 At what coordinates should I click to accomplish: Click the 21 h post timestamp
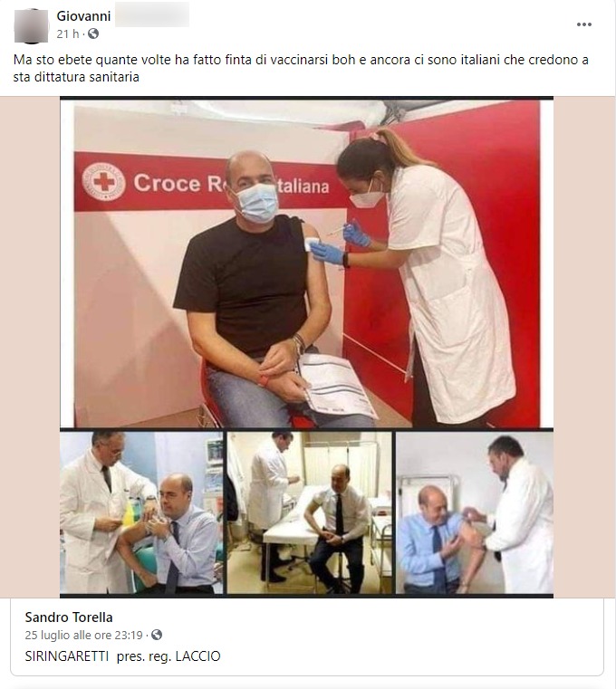point(68,33)
